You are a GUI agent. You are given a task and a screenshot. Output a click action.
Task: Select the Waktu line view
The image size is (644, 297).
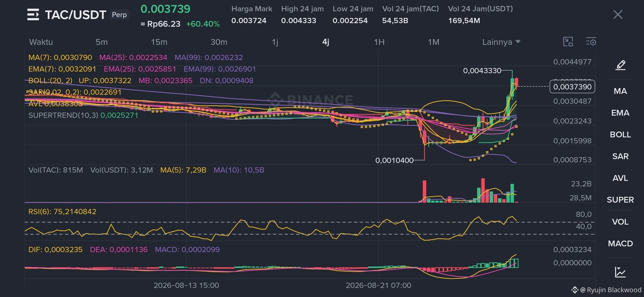tap(41, 42)
